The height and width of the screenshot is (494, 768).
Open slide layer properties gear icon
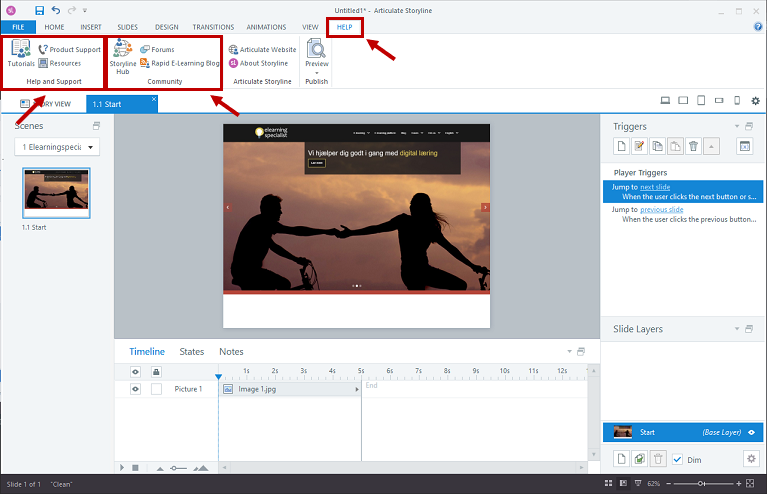click(751, 458)
